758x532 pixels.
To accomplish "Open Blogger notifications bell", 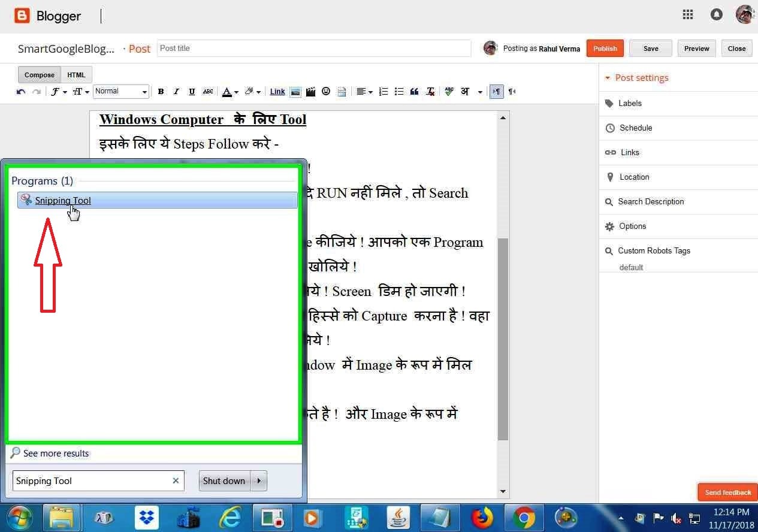I will [716, 14].
